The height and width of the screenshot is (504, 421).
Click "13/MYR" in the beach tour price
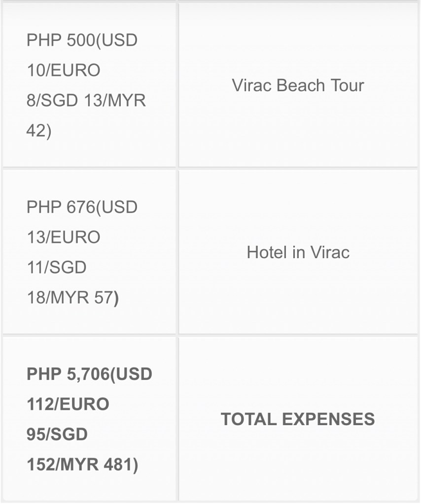[115, 101]
